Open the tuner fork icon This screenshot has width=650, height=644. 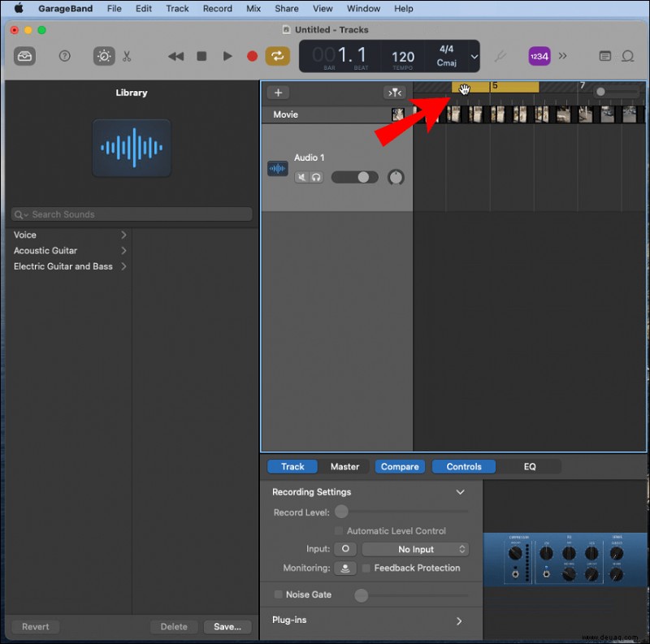(500, 56)
